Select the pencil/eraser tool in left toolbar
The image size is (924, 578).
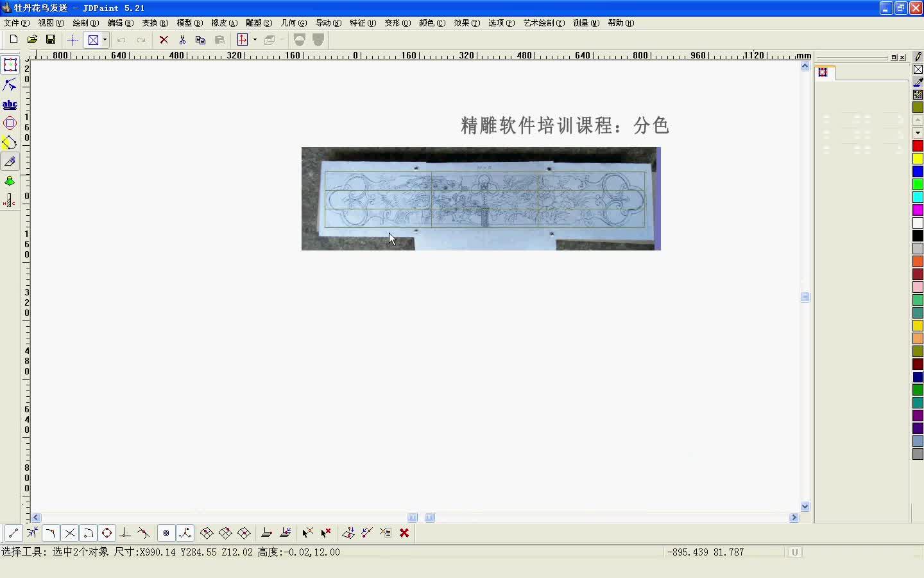click(10, 162)
